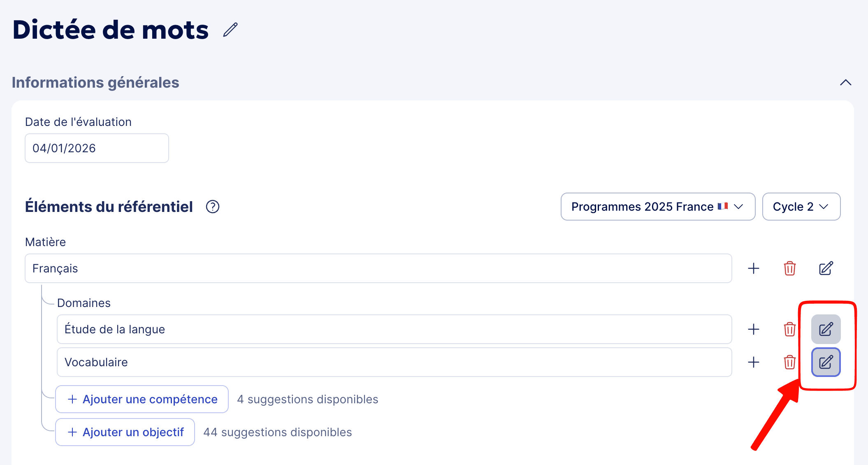Open the Programmes 2025 France dropdown
This screenshot has height=465, width=868.
(x=657, y=207)
